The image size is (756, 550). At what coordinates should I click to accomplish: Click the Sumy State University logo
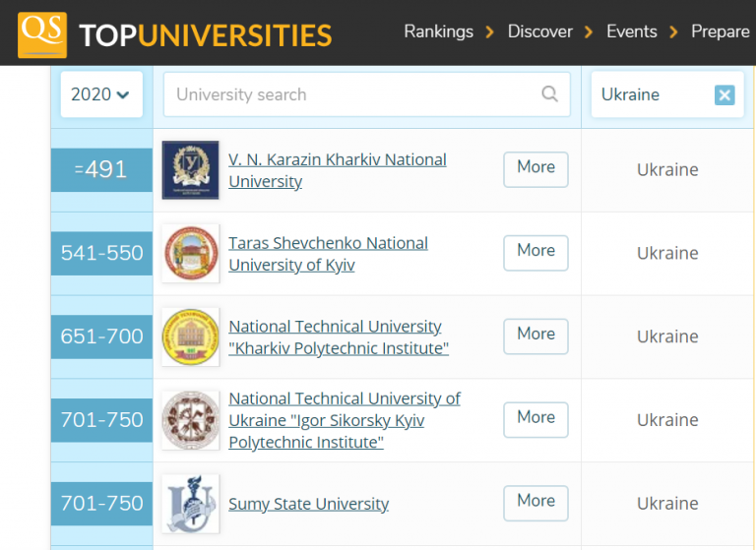[x=190, y=504]
